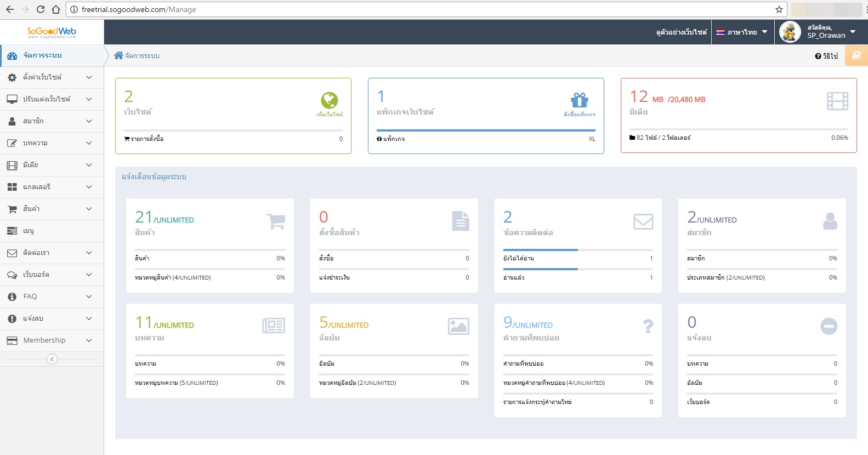Click the film strip media icon in sidebar
Image resolution: width=868 pixels, height=455 pixels.
pyautogui.click(x=12, y=165)
